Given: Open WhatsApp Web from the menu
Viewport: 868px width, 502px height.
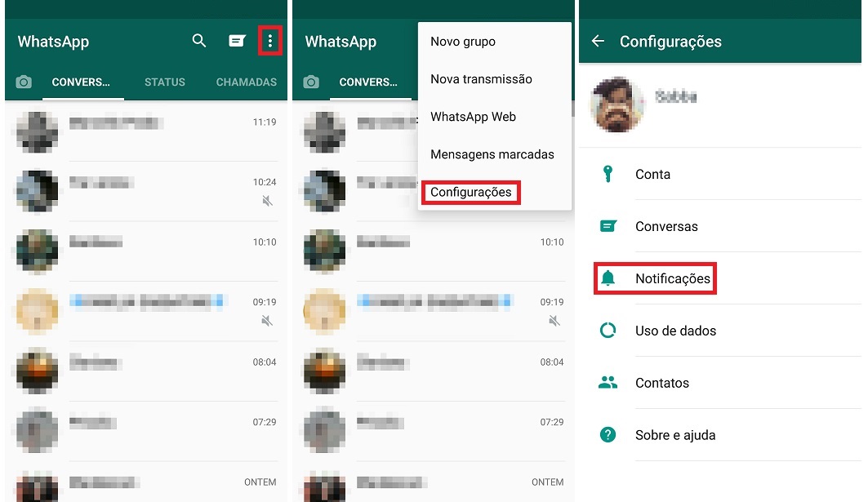Looking at the screenshot, I should [474, 117].
